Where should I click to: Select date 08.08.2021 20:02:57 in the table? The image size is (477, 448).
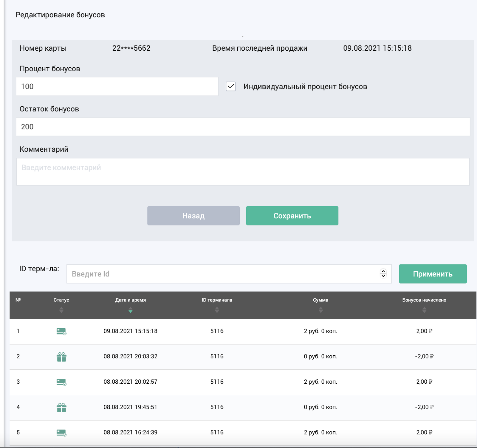pyautogui.click(x=131, y=382)
